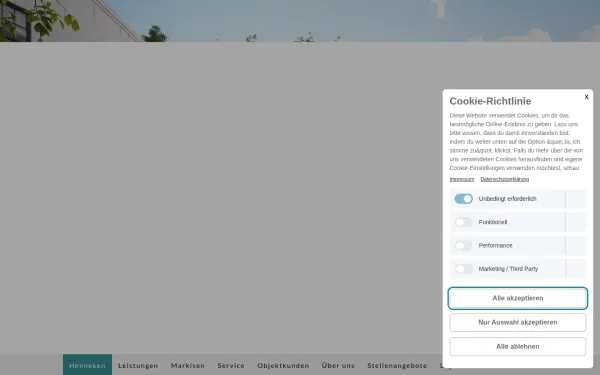The width and height of the screenshot is (600, 375).
Task: Open the Über uns menu item
Action: (338, 365)
